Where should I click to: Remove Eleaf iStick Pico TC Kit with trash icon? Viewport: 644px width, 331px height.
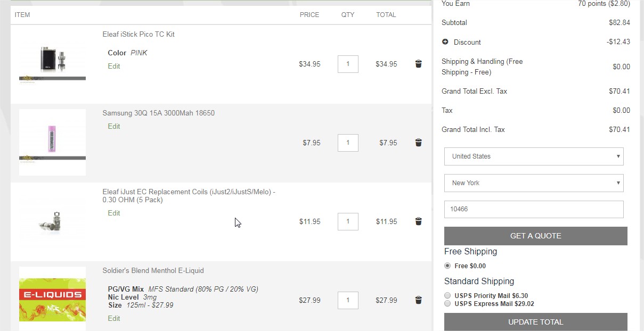(418, 64)
